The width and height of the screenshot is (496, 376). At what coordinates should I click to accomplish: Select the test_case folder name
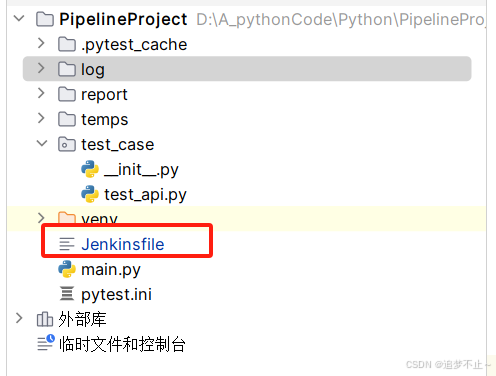click(x=118, y=145)
